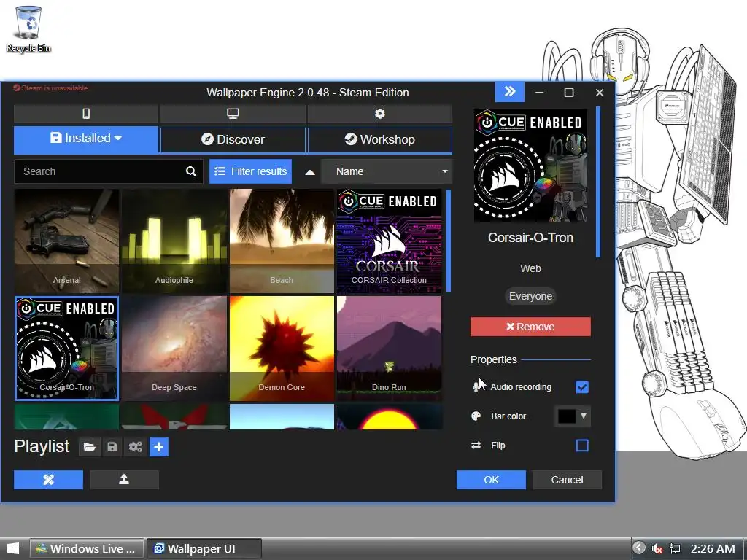This screenshot has width=747, height=560.
Task: Click the Filter results button
Action: [x=251, y=171]
